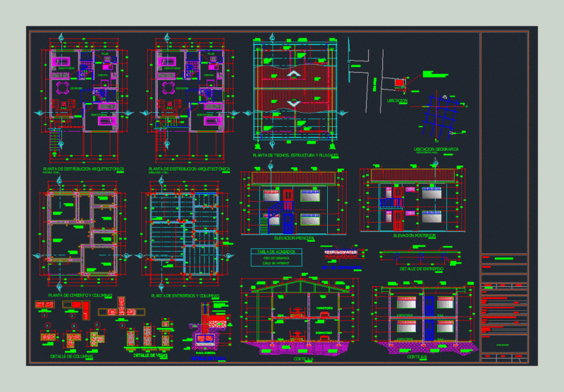
Task: Click the down arrow on the roof plan
Action: (294, 104)
